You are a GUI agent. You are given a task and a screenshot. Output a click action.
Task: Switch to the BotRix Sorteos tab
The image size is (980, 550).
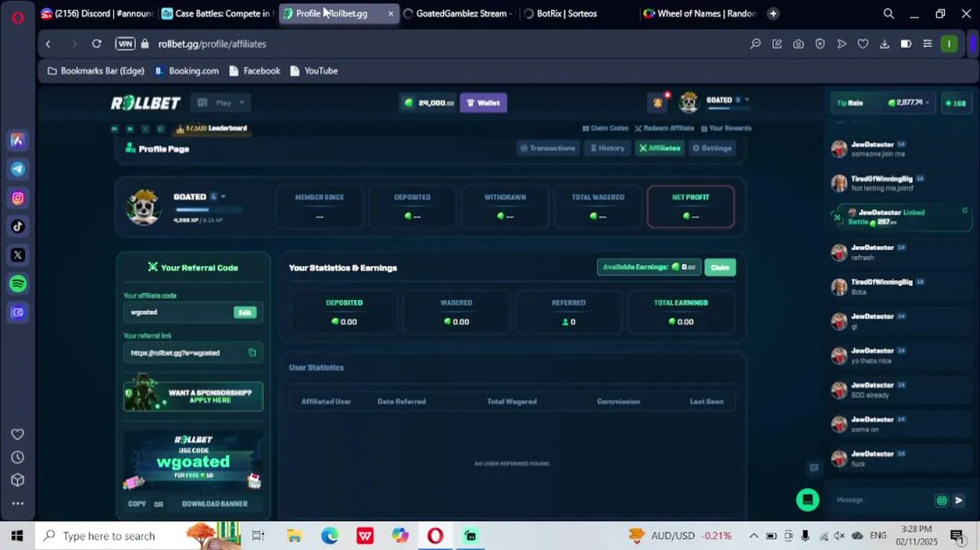pos(578,14)
